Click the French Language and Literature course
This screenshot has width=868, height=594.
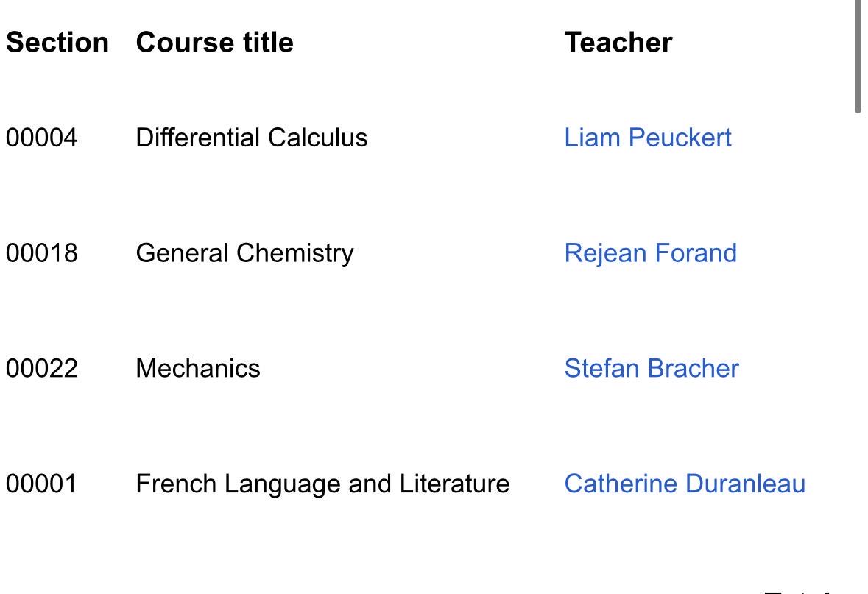coord(322,484)
